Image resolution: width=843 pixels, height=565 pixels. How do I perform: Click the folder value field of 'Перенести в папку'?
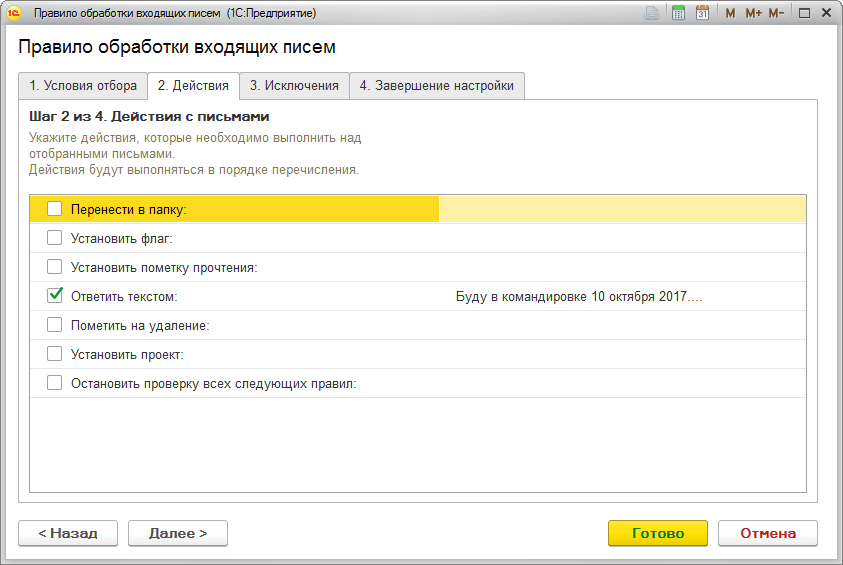pos(623,209)
